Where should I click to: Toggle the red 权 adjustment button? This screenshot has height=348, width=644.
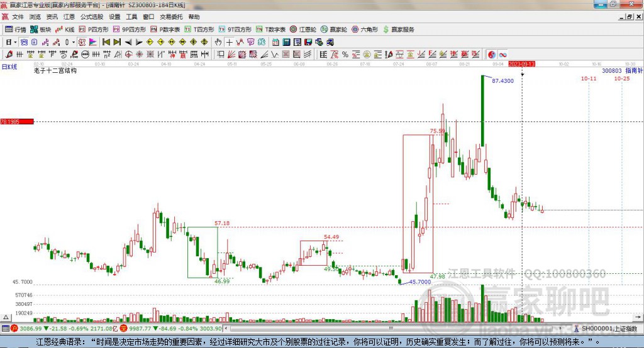point(82,42)
